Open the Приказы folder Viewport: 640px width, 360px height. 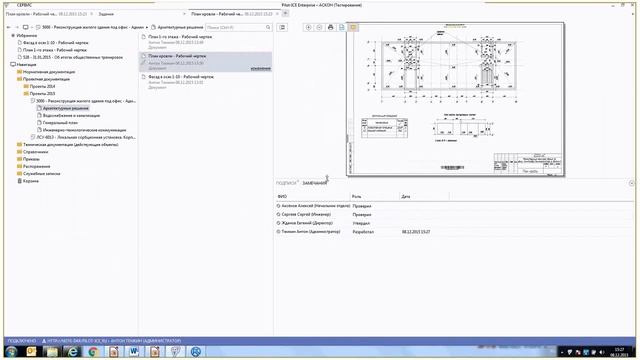tap(31, 159)
